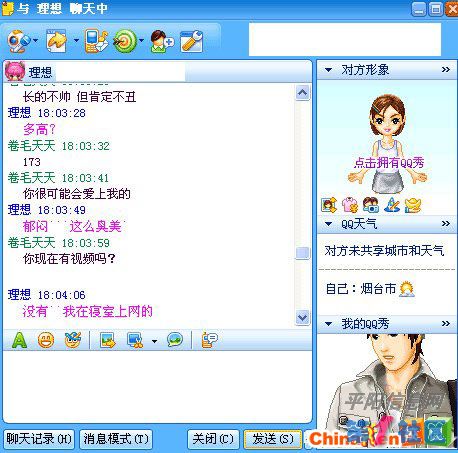
Task: Click the sender line '理想 18:03:28'
Action: pyautogui.click(x=47, y=113)
